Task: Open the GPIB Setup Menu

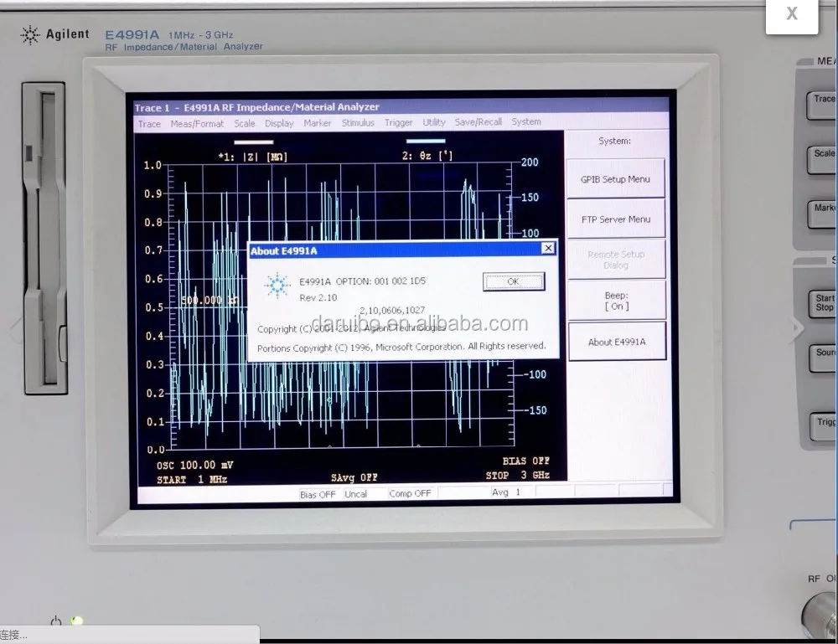Action: pyautogui.click(x=616, y=178)
